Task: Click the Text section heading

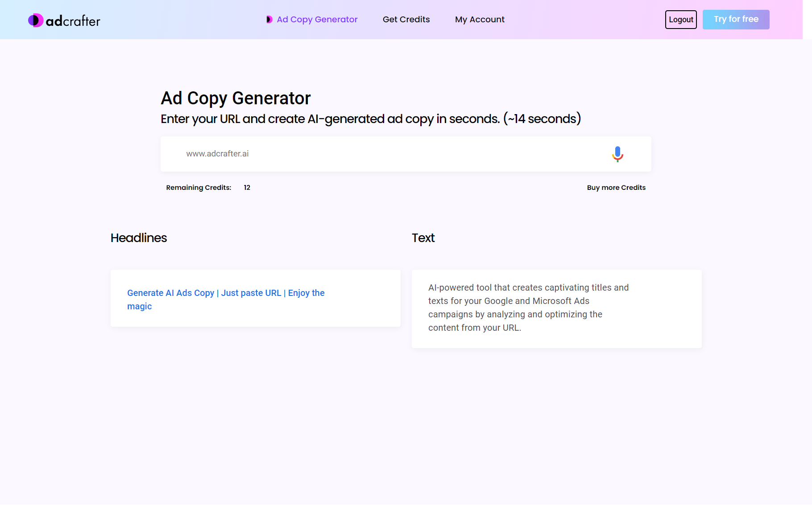Action: (x=423, y=238)
